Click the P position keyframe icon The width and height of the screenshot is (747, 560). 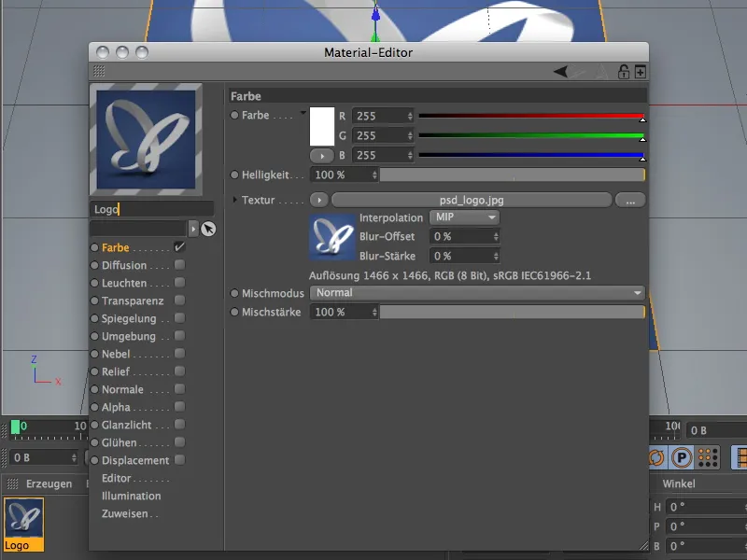pyautogui.click(x=682, y=457)
